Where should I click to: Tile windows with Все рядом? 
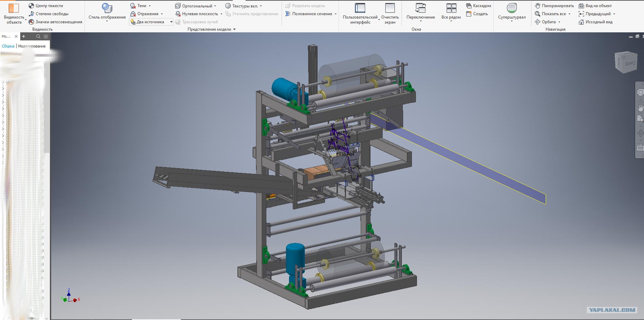click(451, 13)
